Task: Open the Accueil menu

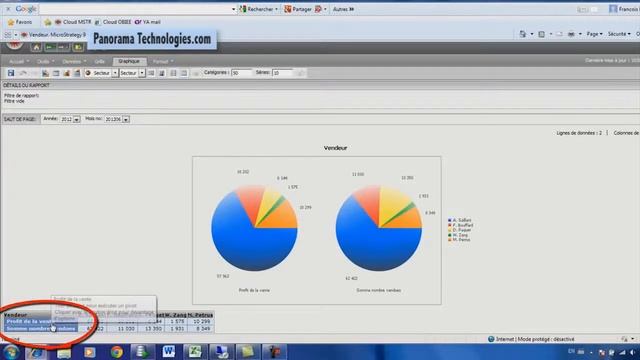Action: [x=19, y=62]
